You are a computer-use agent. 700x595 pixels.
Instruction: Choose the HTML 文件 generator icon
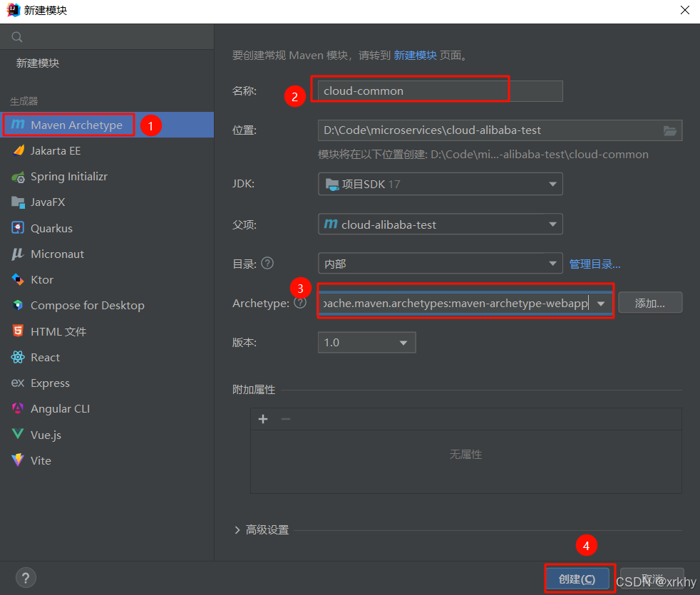tap(18, 331)
